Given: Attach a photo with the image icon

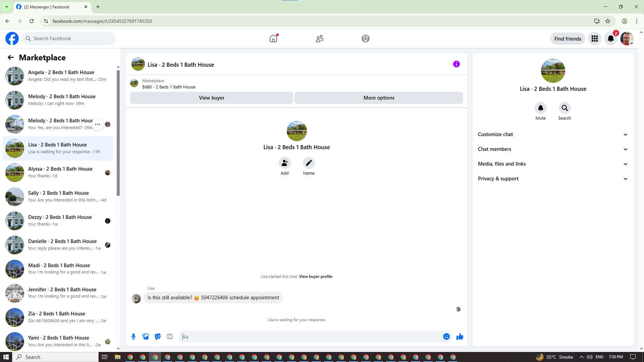Looking at the screenshot, I should (146, 337).
